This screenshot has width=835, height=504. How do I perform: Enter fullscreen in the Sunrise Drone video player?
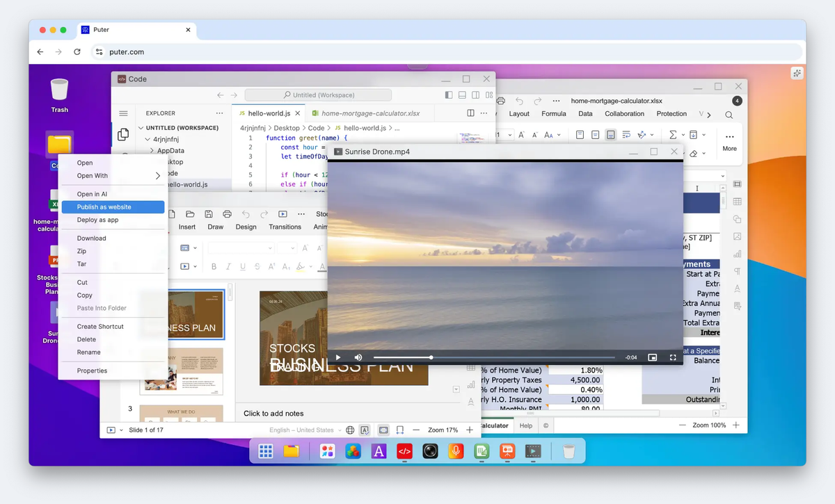[x=673, y=357]
